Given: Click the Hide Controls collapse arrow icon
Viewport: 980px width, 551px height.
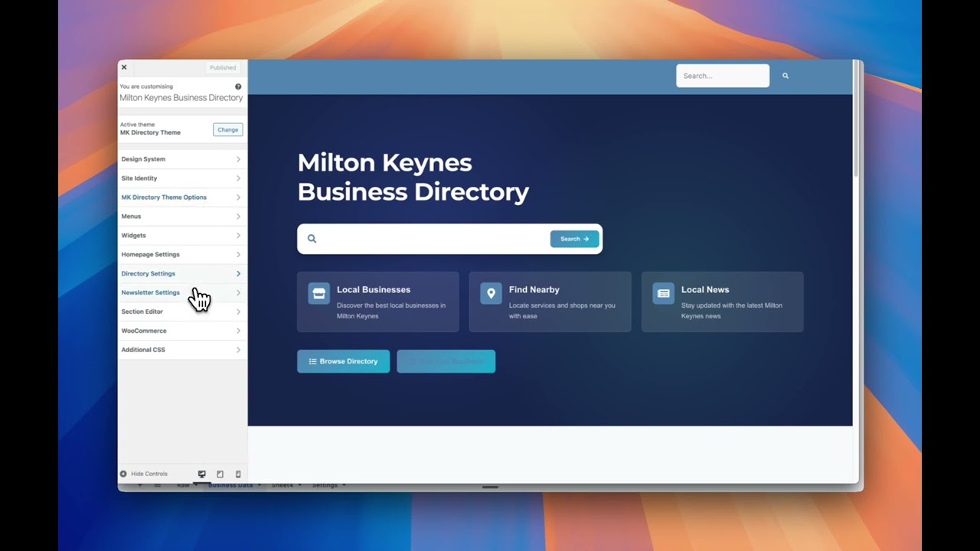Looking at the screenshot, I should point(123,474).
